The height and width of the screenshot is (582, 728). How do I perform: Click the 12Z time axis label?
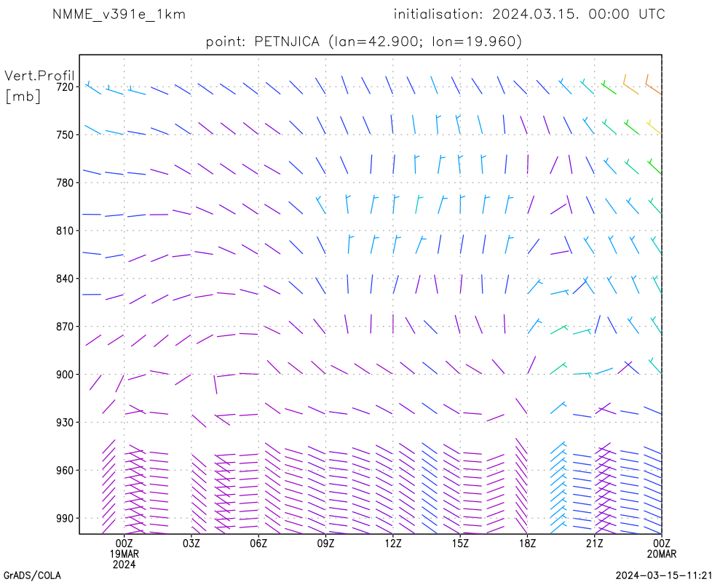[393, 543]
